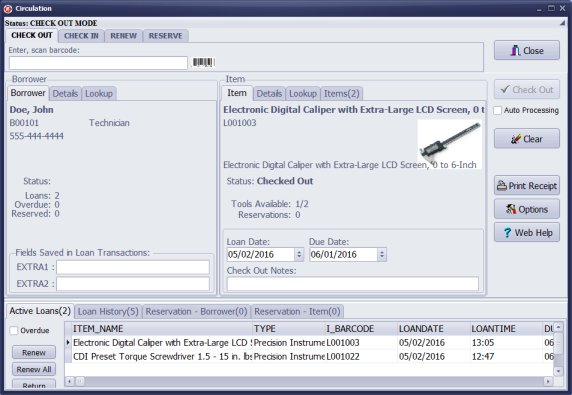Click the Clear button
572x395 pixels.
527,139
